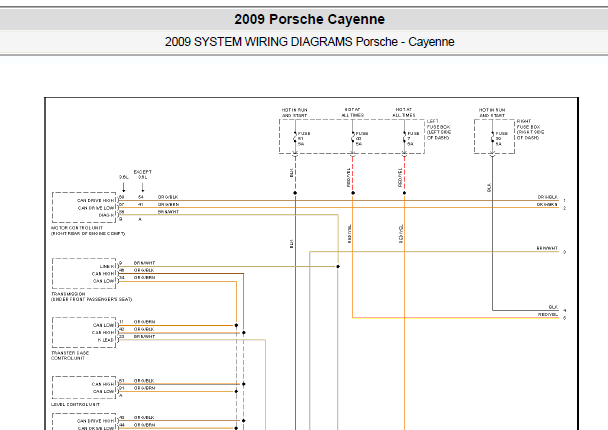Click the LEVEL CONTROL UNIT label
Viewport: 608px width, 430px height.
(75, 404)
